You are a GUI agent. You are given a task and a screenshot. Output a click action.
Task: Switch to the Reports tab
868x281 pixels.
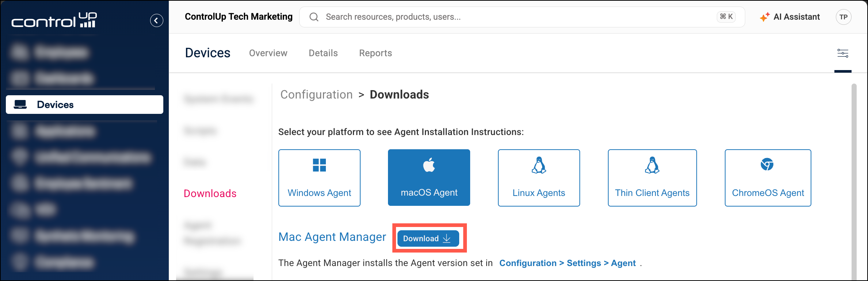(376, 53)
